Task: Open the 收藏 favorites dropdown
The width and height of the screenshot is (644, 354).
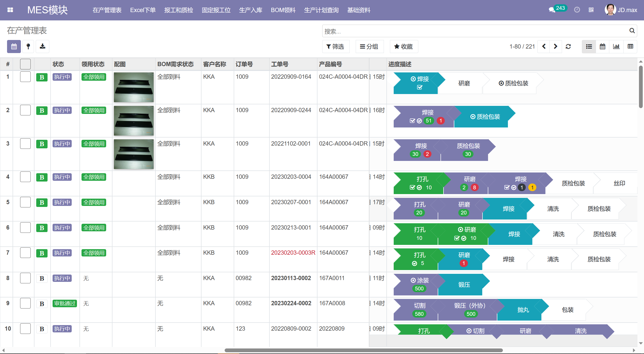Action: [x=404, y=47]
